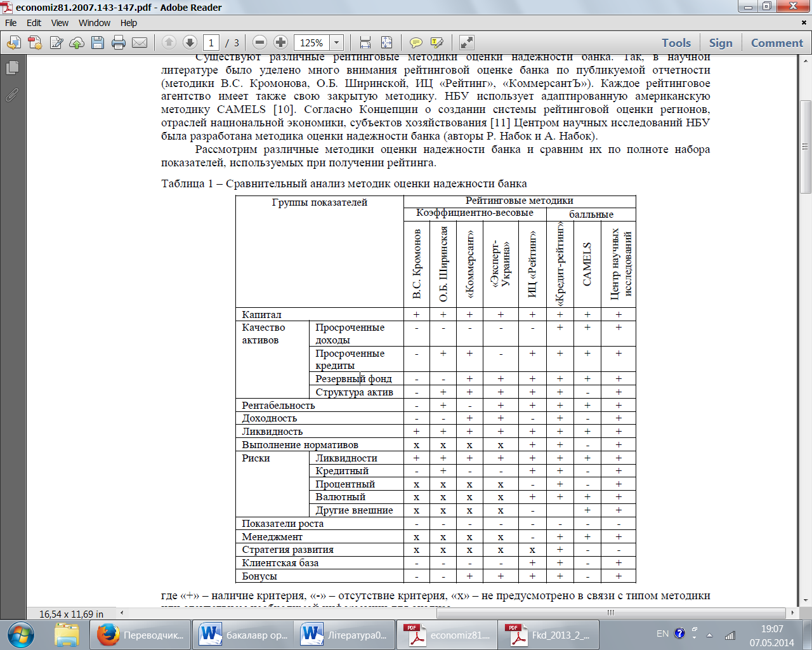
Task: Open Windows Explorer from taskbar
Action: [66, 635]
